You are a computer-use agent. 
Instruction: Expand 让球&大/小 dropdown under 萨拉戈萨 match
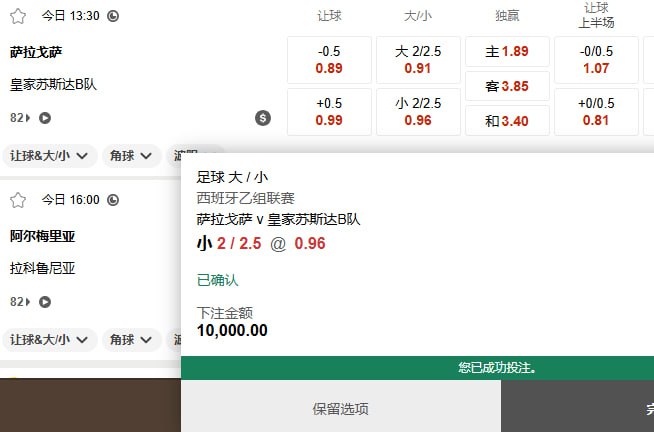click(x=51, y=156)
